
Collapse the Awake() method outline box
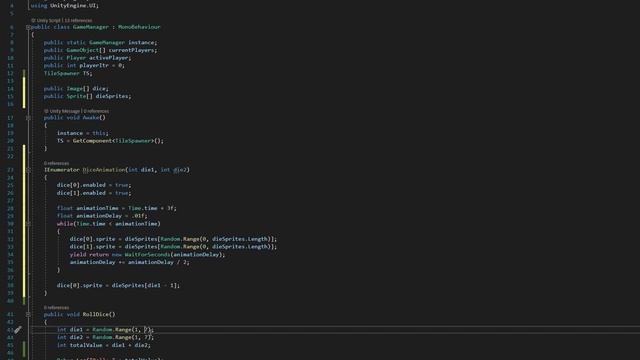pos(28,118)
